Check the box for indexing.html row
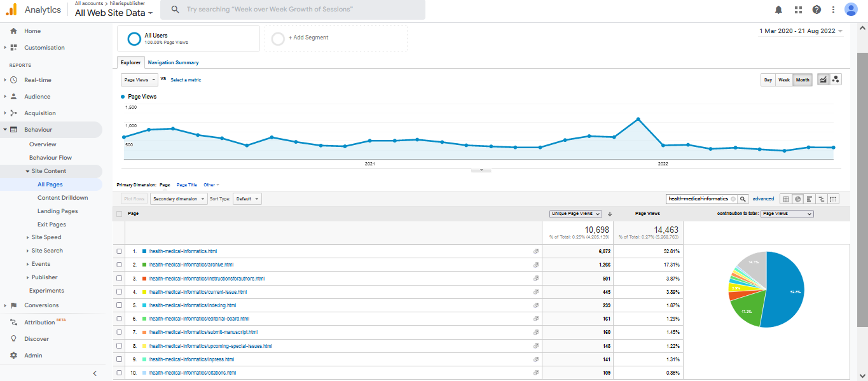Screen dimensions: 868x381 119,305
